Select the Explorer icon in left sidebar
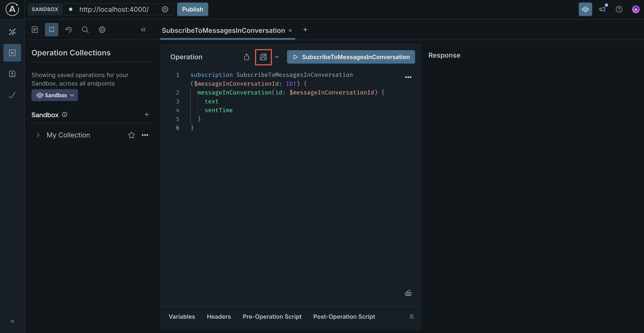Screen dimensions: 644x333 coord(12,53)
